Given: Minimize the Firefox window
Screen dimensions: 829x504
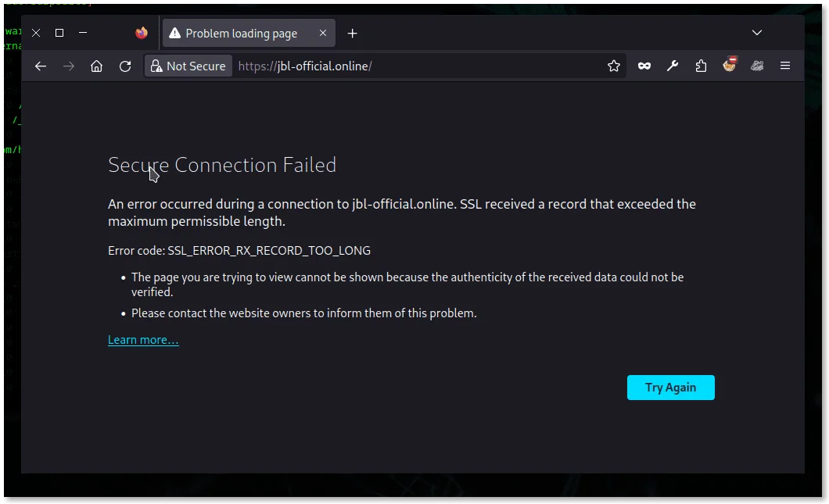Looking at the screenshot, I should (x=83, y=33).
